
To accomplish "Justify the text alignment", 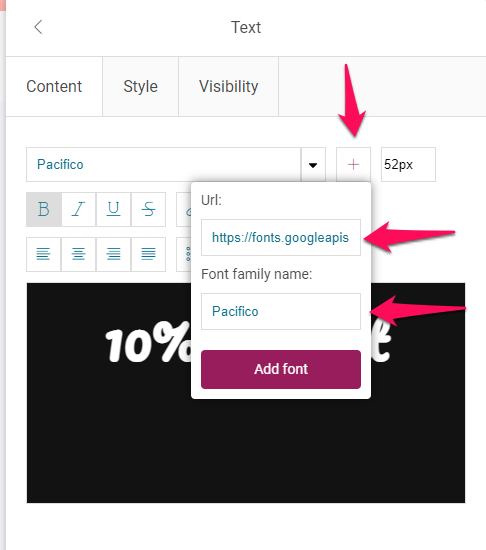I will tap(148, 254).
